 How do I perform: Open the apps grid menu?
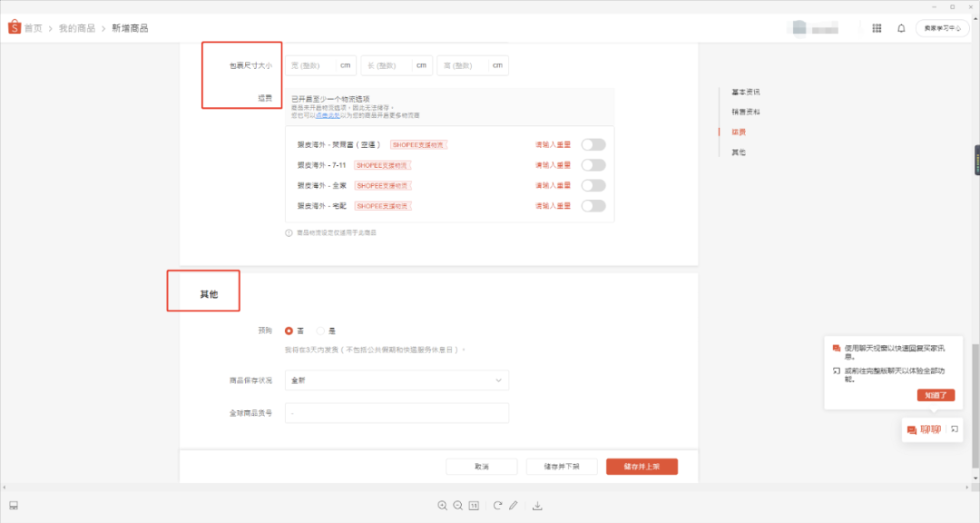(x=876, y=27)
